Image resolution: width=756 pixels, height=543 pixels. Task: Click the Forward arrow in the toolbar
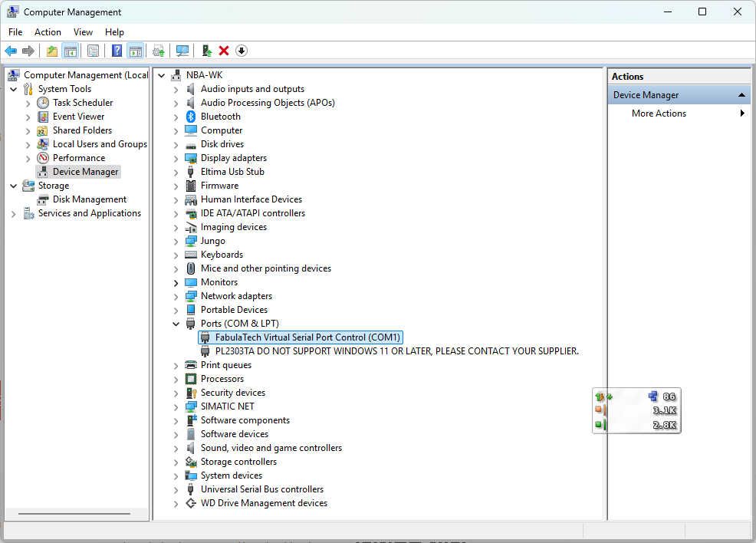coord(28,51)
